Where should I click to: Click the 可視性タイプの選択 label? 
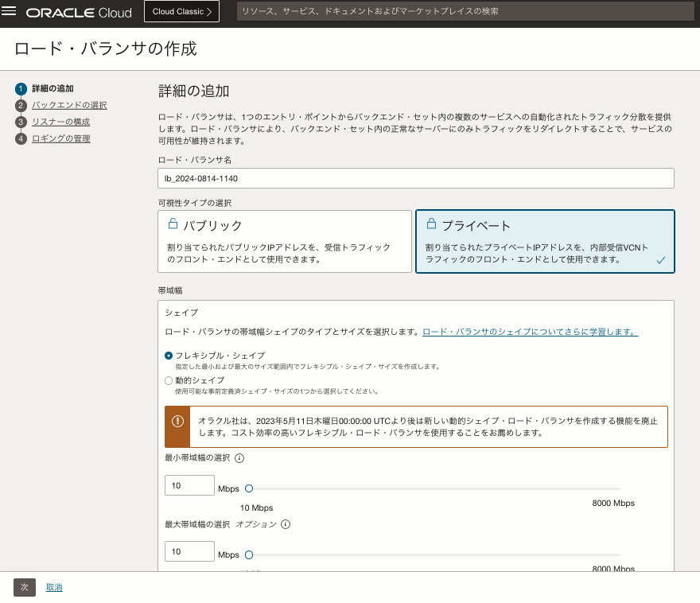coord(195,203)
